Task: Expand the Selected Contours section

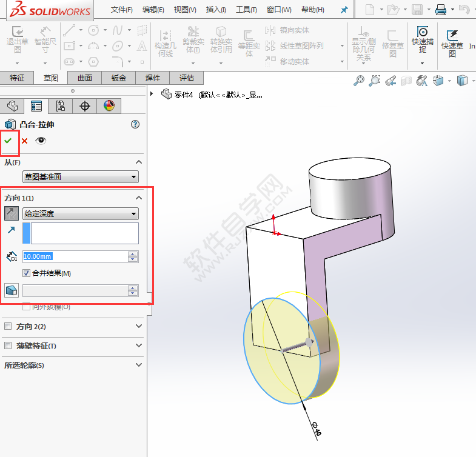Action: tap(139, 365)
